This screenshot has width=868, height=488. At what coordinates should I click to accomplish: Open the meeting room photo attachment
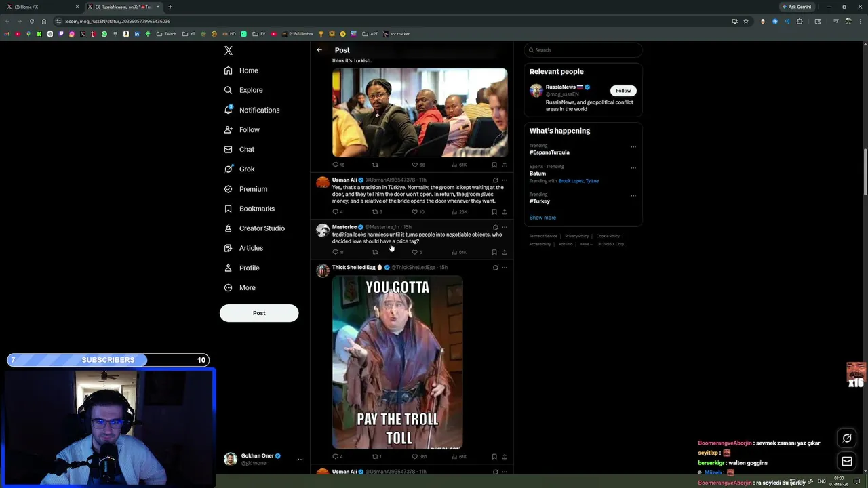pos(420,113)
